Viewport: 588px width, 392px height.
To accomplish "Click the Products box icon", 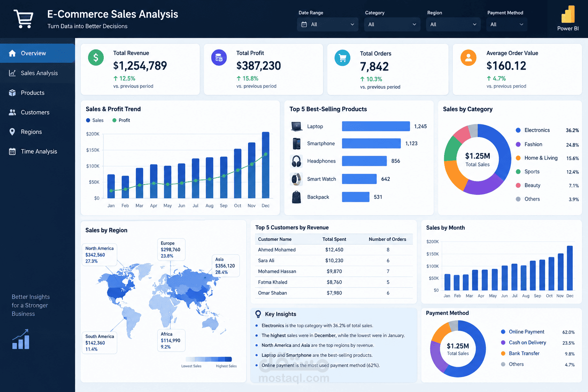I will pos(12,93).
